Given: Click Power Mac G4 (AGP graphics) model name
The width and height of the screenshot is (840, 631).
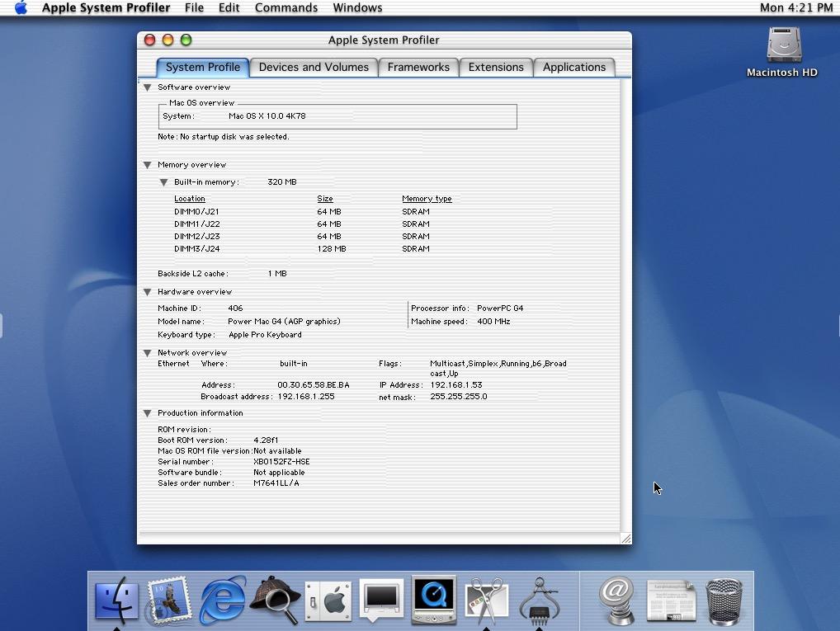Looking at the screenshot, I should click(x=284, y=322).
